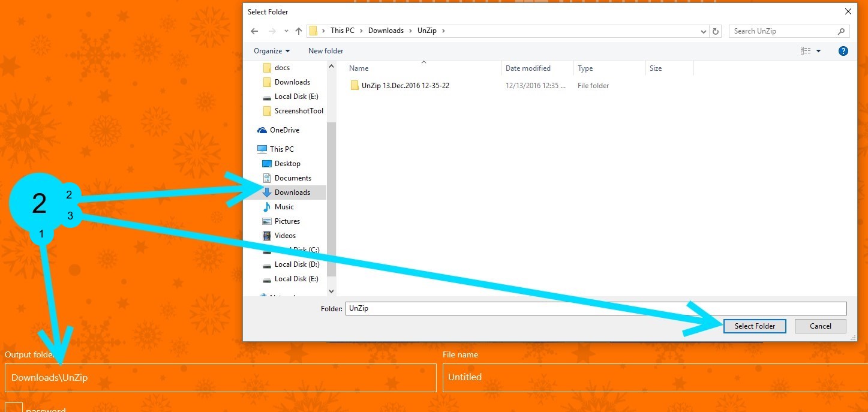Click the navigation pane scroll up arrow
The width and height of the screenshot is (868, 412).
[x=331, y=65]
